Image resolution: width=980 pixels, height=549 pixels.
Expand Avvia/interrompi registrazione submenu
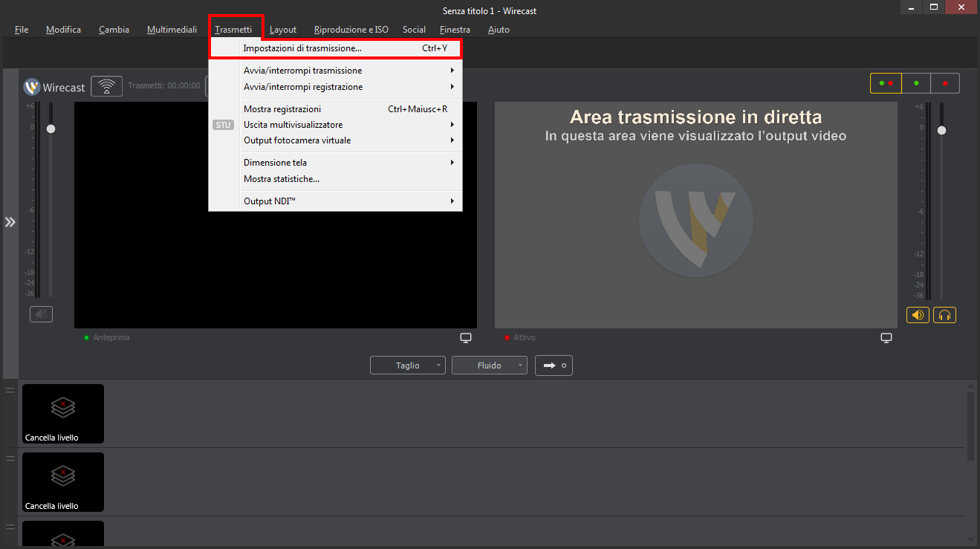click(335, 87)
